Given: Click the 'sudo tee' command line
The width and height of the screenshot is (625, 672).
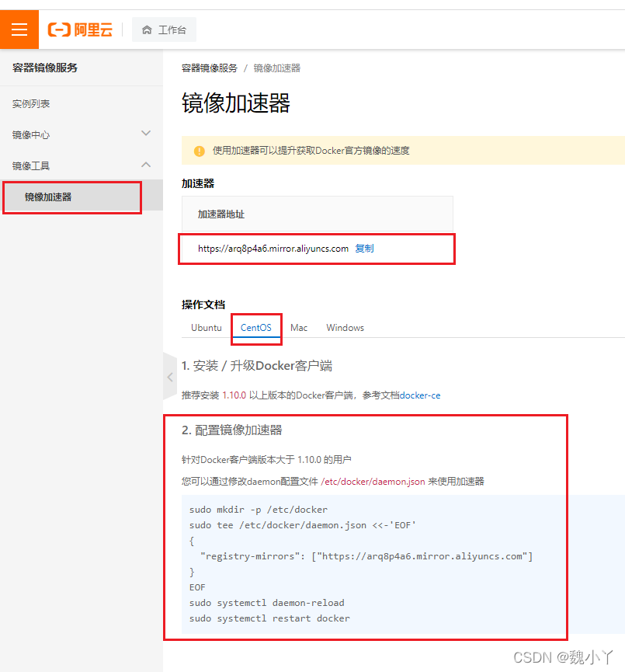Looking at the screenshot, I should point(303,525).
